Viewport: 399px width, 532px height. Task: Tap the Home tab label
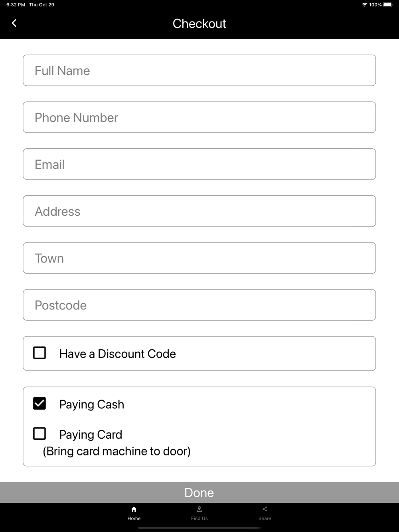tap(134, 518)
